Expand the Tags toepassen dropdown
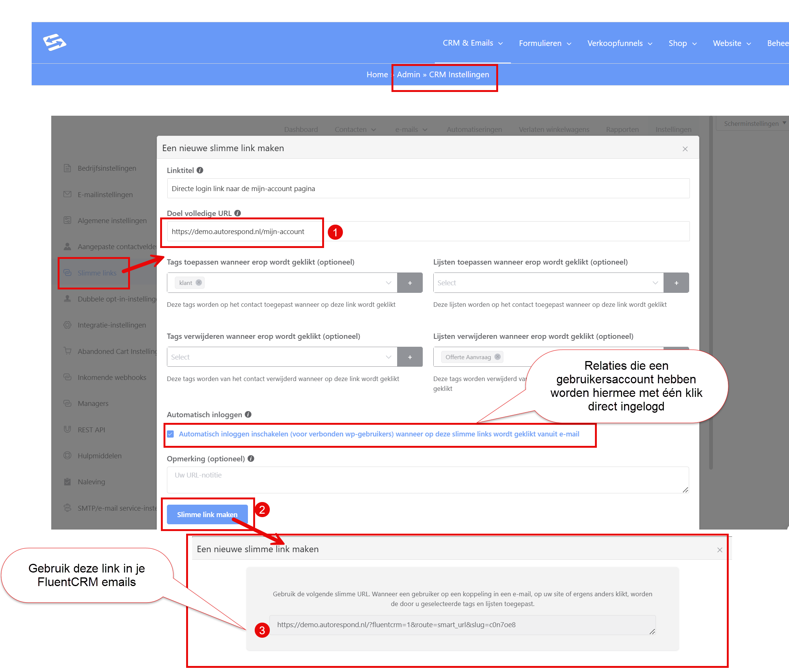The height and width of the screenshot is (672, 789). tap(388, 283)
